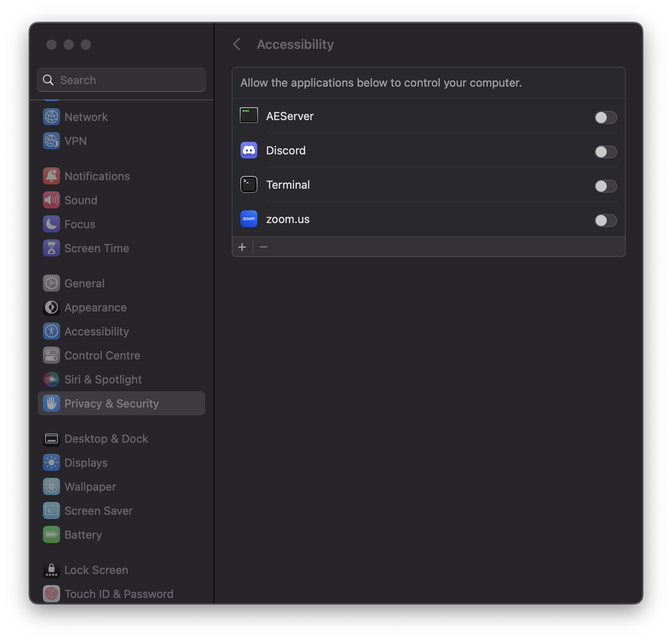
Task: Select the Notifications bell icon
Action: (x=51, y=176)
